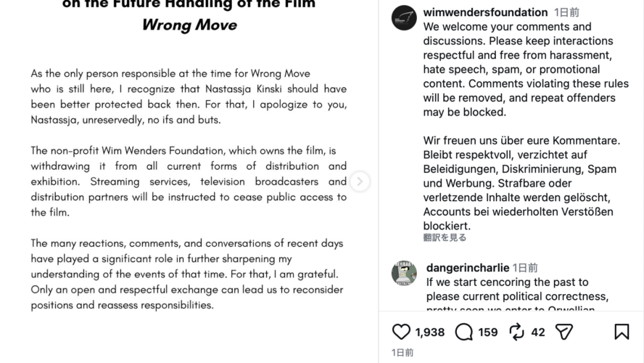The image size is (644, 363).
Task: Repost using the circular arrows icon
Action: 516,332
